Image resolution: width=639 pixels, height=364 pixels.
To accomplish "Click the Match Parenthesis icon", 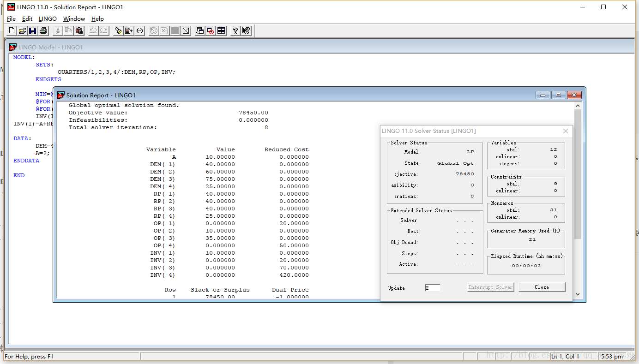I will point(139,31).
